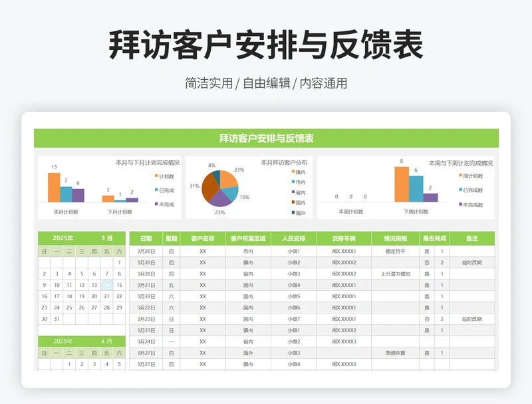Screen dimensions: 532x404
Task: Click pie chart title 本月拜访客户分布
Action: [284, 162]
